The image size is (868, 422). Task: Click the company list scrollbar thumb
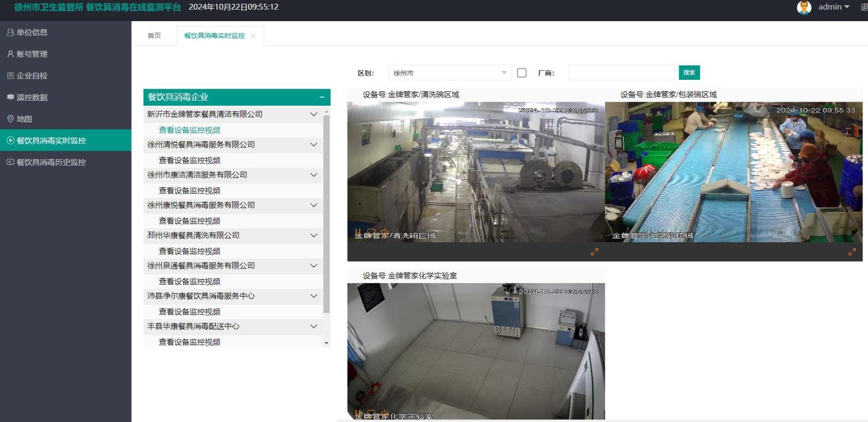tap(326, 213)
